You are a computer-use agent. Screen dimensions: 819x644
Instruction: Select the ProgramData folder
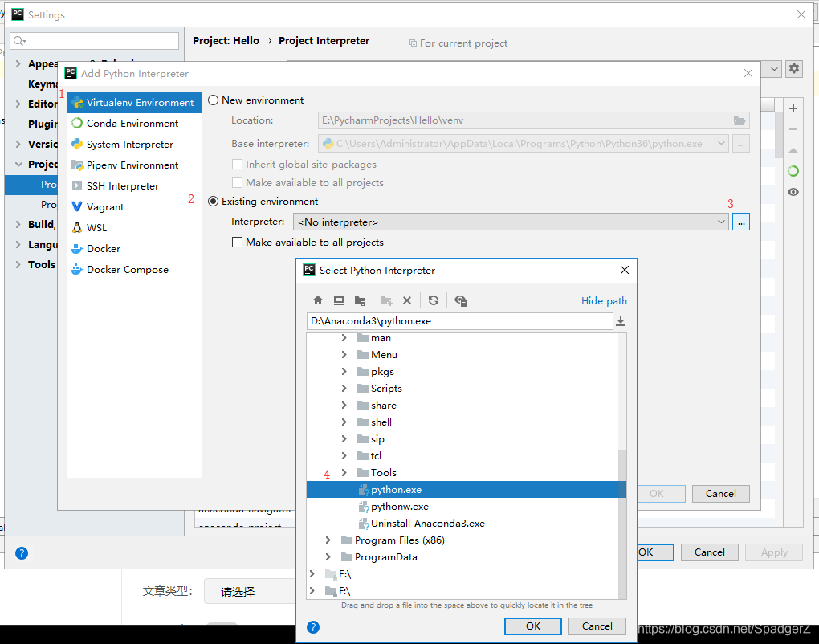click(x=385, y=557)
